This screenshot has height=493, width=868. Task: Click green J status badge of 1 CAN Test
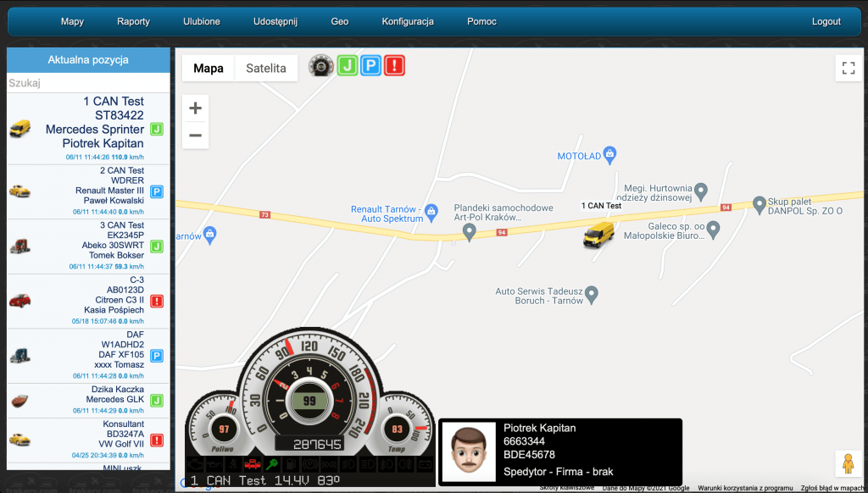point(157,130)
